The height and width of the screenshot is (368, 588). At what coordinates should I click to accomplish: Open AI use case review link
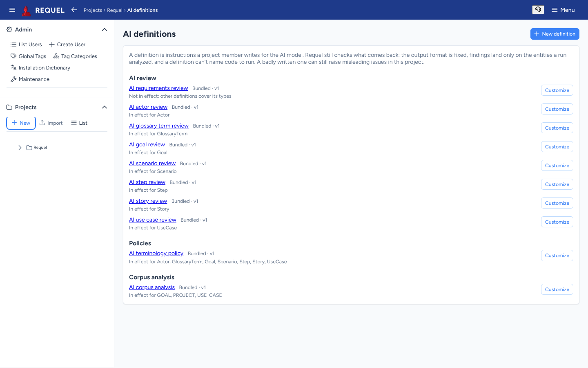153,220
